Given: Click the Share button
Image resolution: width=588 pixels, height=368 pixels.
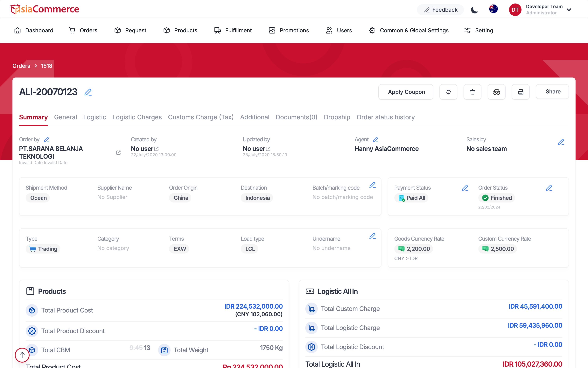Looking at the screenshot, I should [x=552, y=92].
